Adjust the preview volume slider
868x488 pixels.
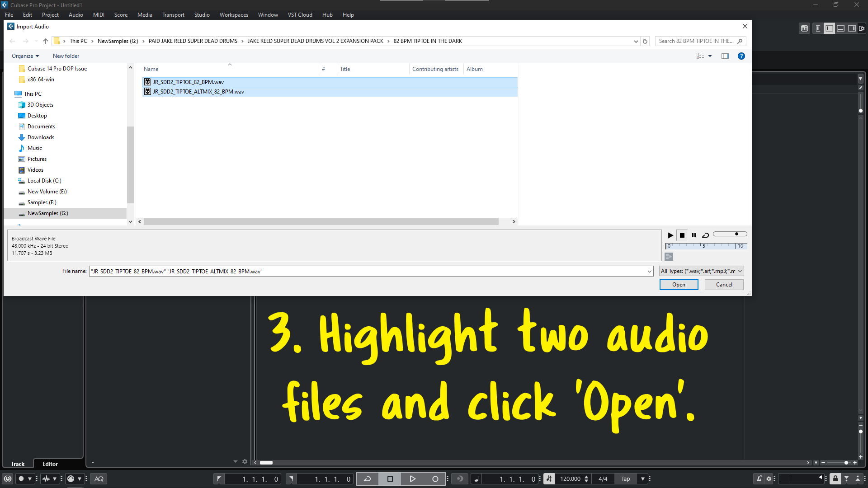pyautogui.click(x=736, y=234)
